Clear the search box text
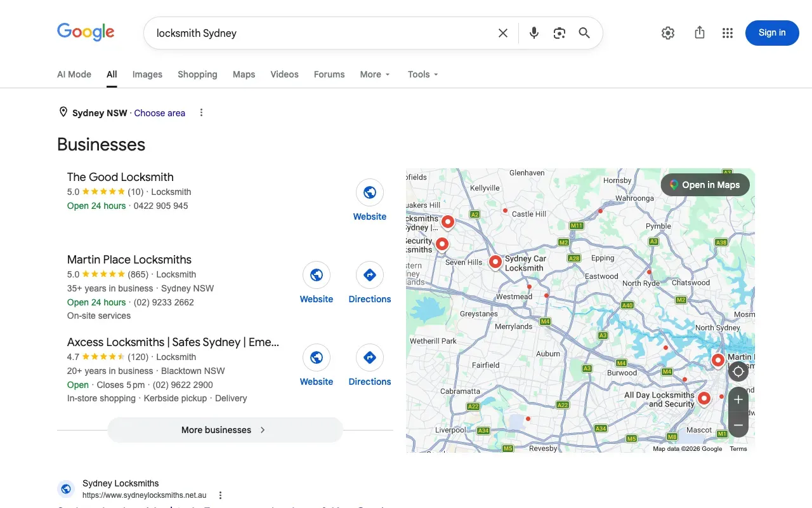 (503, 33)
